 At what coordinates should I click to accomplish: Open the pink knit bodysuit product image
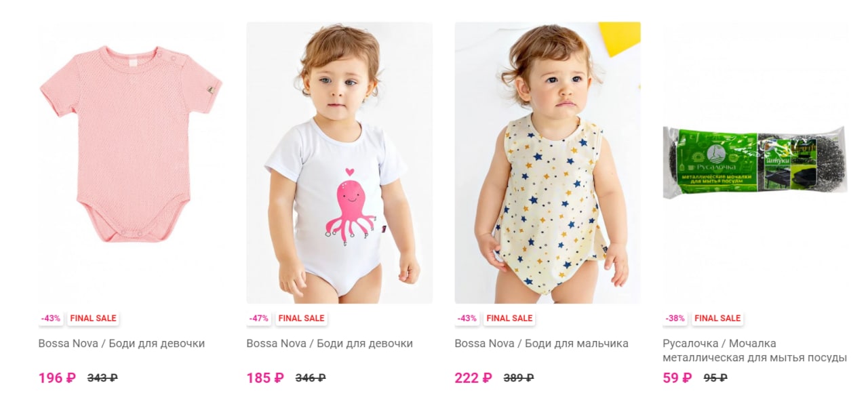pyautogui.click(x=132, y=163)
